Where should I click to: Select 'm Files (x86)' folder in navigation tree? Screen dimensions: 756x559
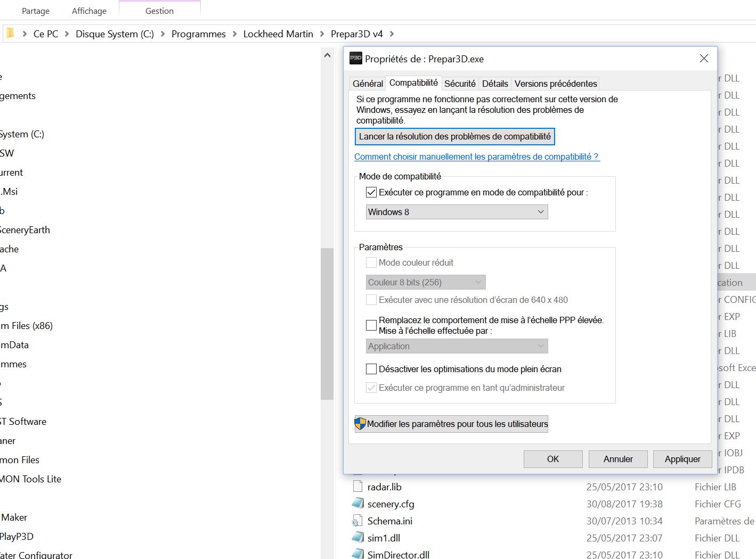click(x=26, y=325)
